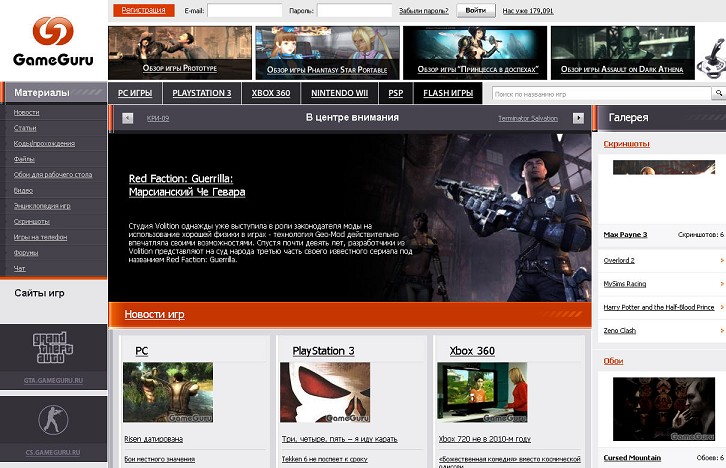Open the Нас уже 179,091 link
Screen dimensions: 726x468
click(x=528, y=11)
